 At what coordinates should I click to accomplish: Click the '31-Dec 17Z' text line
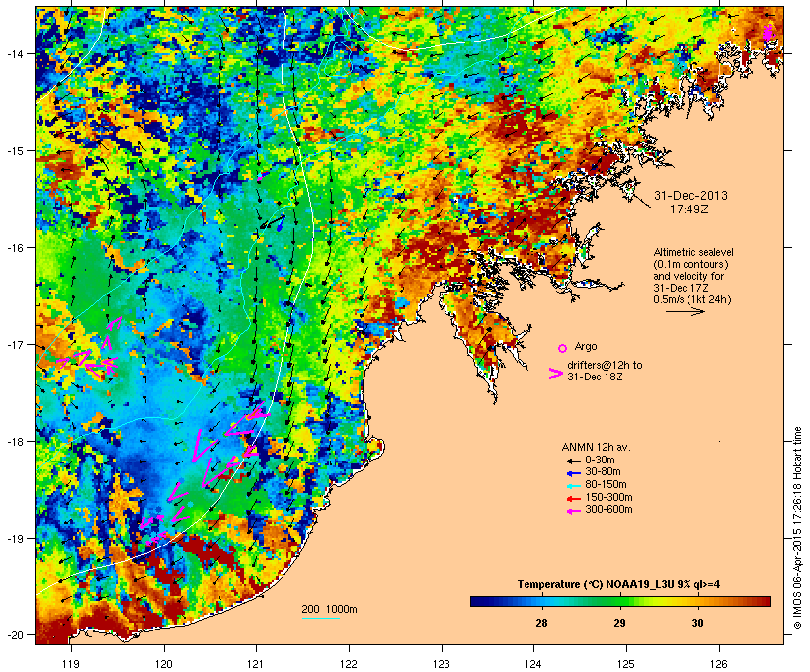(x=681, y=288)
